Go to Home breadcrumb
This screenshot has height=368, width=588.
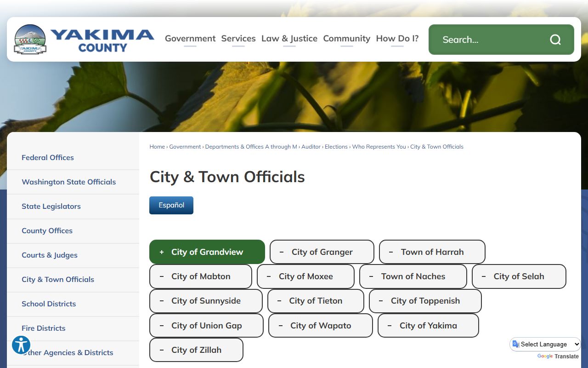point(157,147)
